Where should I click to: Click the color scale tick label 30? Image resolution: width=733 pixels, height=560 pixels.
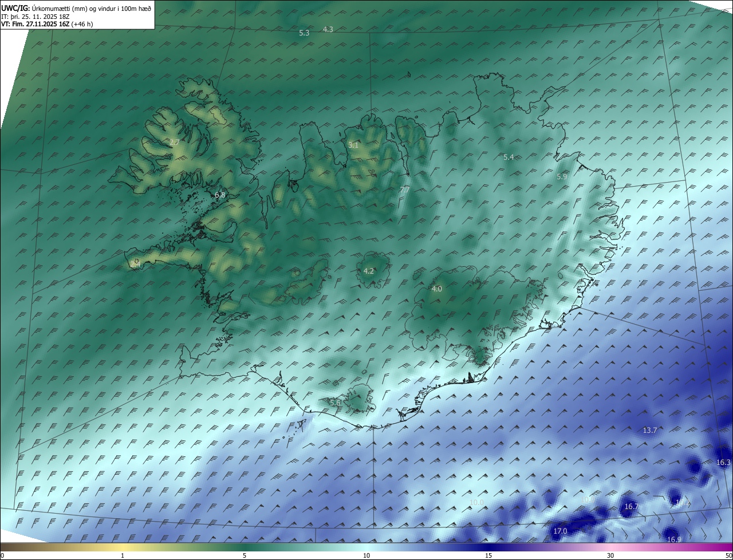[x=610, y=556]
